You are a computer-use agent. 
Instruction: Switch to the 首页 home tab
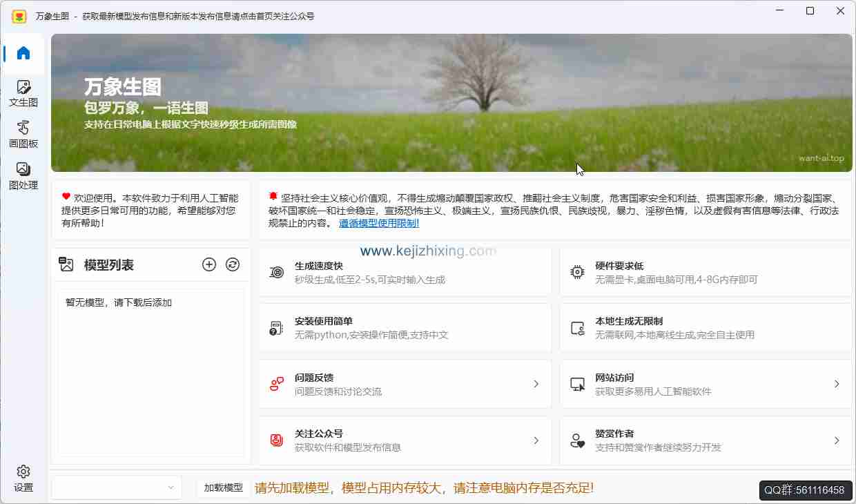pos(23,52)
